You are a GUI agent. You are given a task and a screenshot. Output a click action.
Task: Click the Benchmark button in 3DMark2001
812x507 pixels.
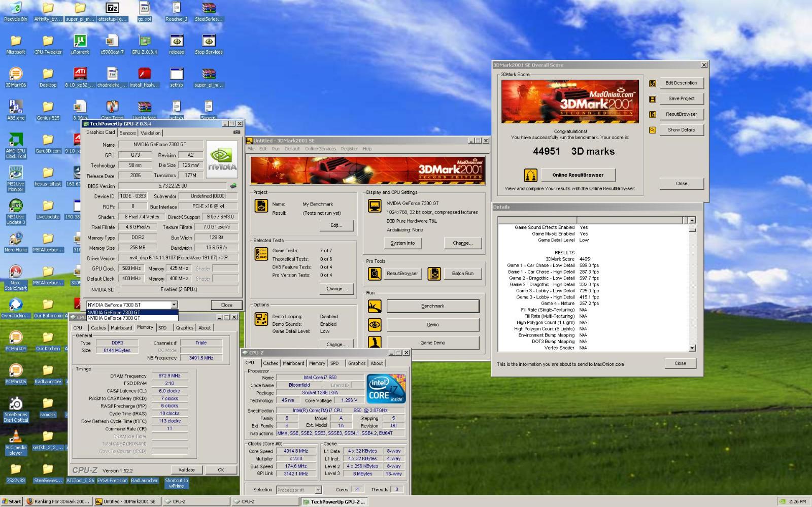coord(433,306)
